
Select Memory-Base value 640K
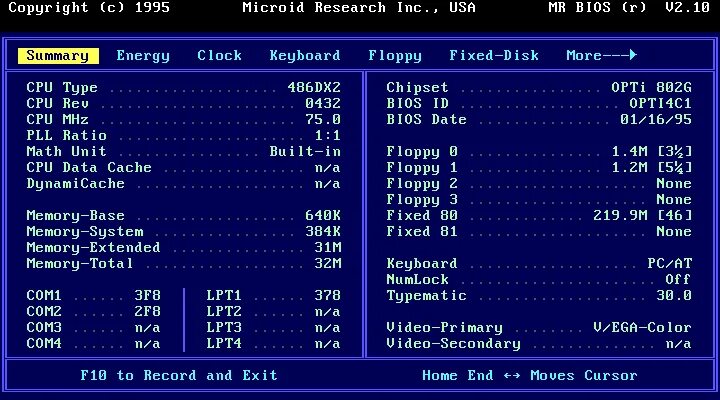(x=323, y=215)
